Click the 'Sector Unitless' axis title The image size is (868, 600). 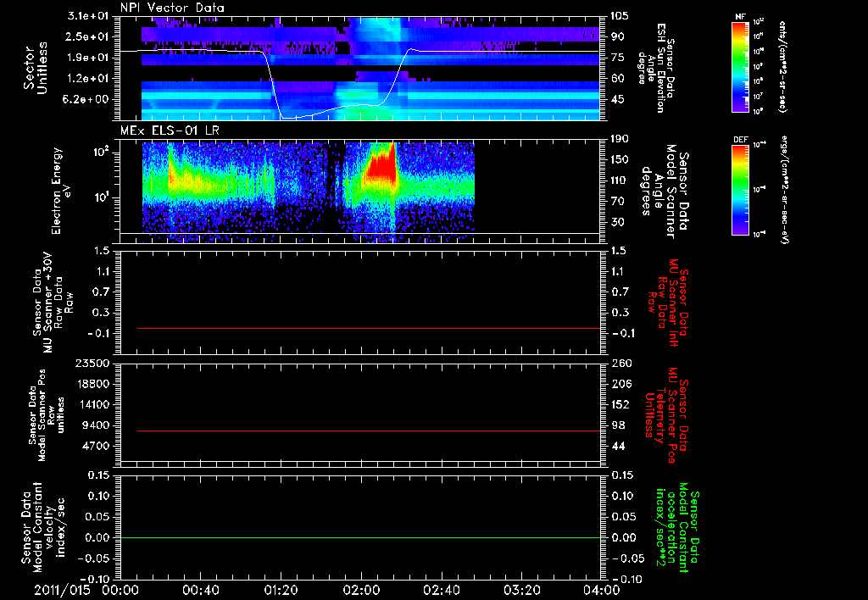(36, 68)
